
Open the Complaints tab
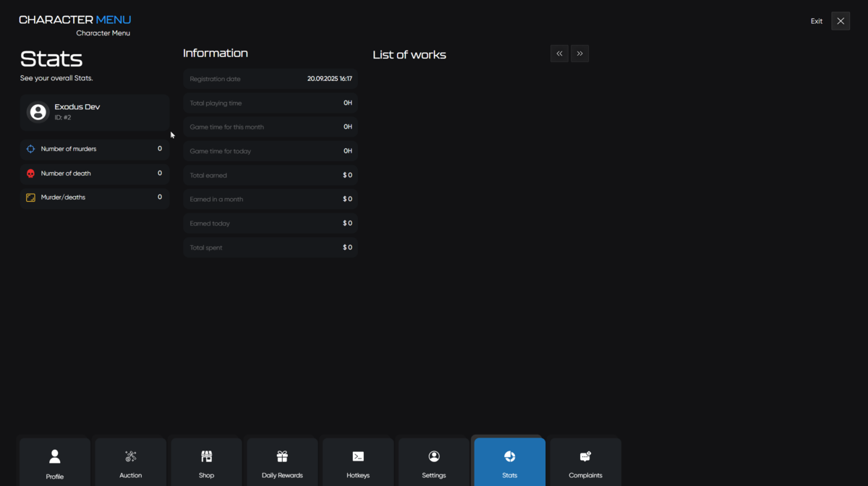[x=586, y=462]
